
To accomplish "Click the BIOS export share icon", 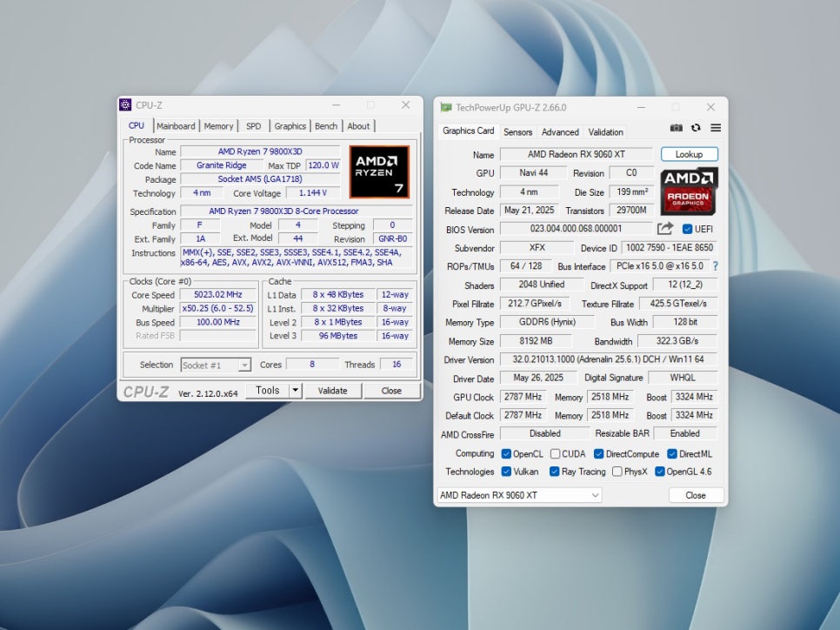I will tap(665, 229).
